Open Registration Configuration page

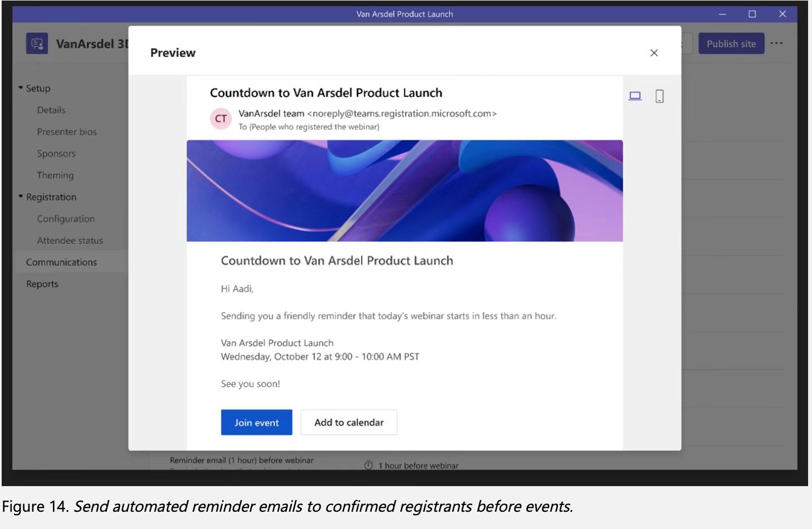pos(66,219)
